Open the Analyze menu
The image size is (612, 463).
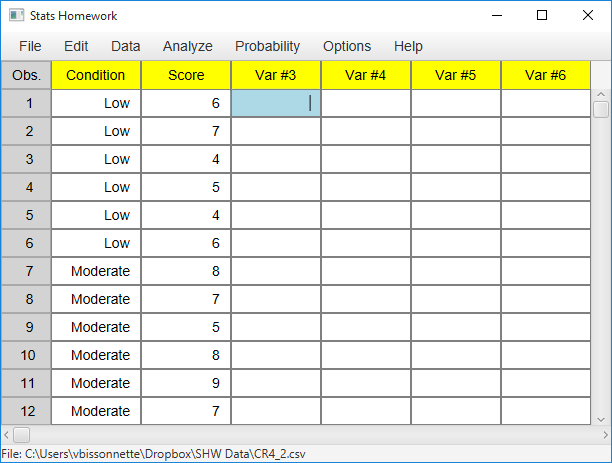tap(188, 46)
